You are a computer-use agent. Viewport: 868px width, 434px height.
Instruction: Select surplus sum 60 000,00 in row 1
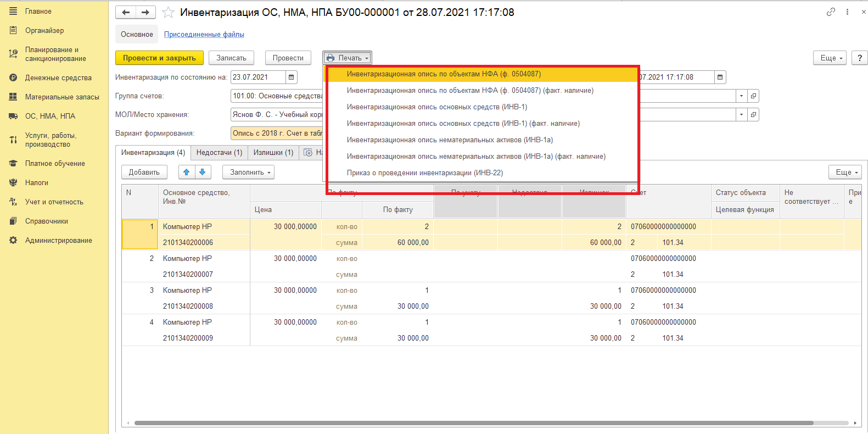(x=606, y=242)
